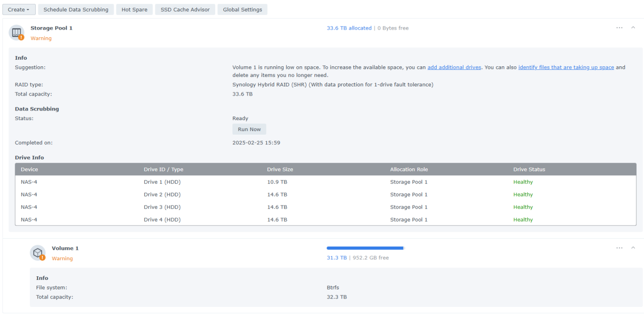Click Schedule Data Scrubbing button
644x316 pixels.
(76, 10)
